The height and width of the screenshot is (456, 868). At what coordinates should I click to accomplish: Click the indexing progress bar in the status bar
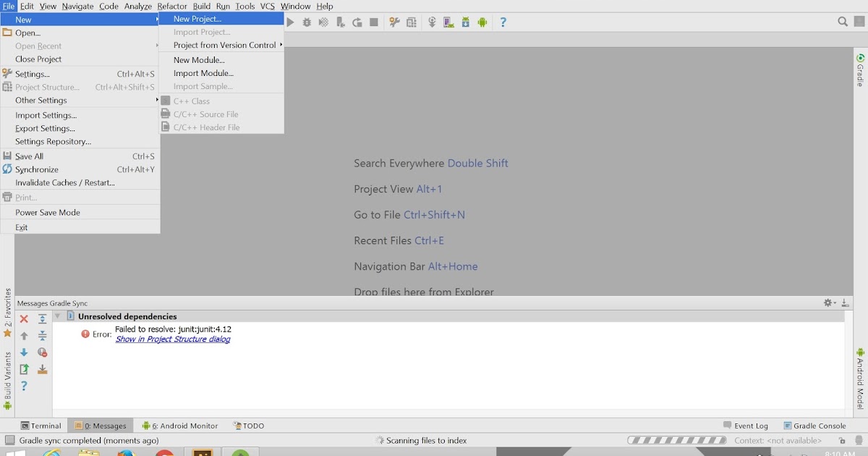pyautogui.click(x=676, y=439)
